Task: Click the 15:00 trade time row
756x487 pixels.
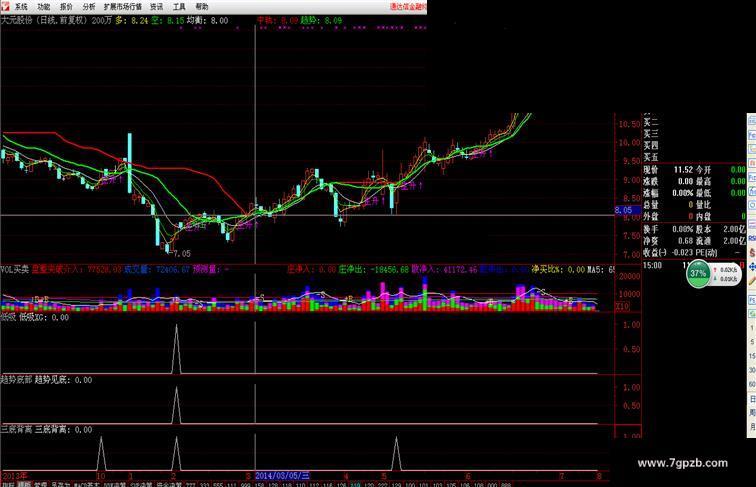Action: (694, 265)
